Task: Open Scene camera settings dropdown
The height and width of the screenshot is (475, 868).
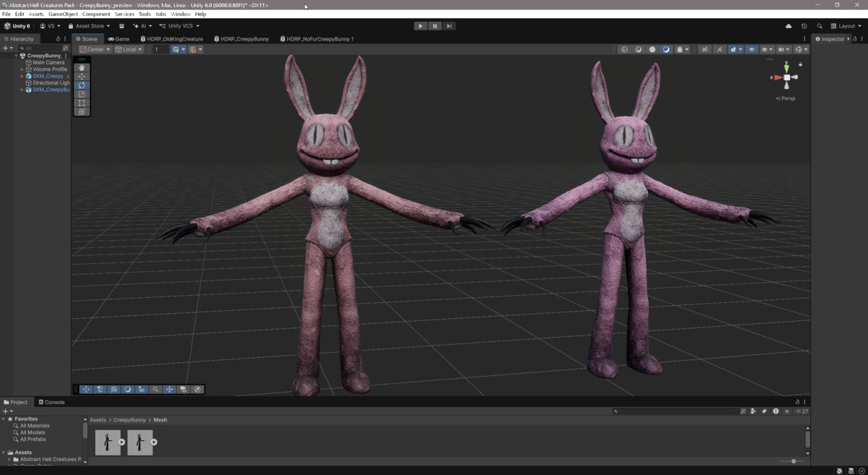Action: pos(783,49)
